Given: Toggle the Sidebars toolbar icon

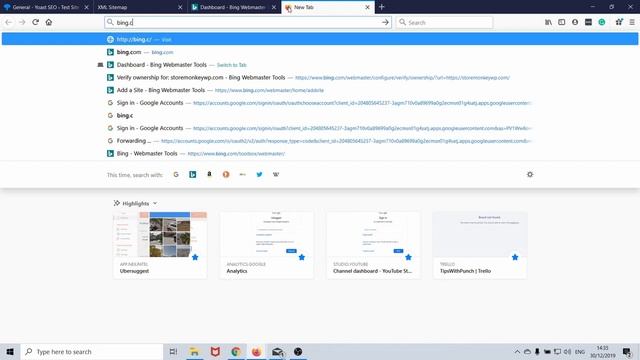Looking at the screenshot, I should pyautogui.click(x=562, y=22).
